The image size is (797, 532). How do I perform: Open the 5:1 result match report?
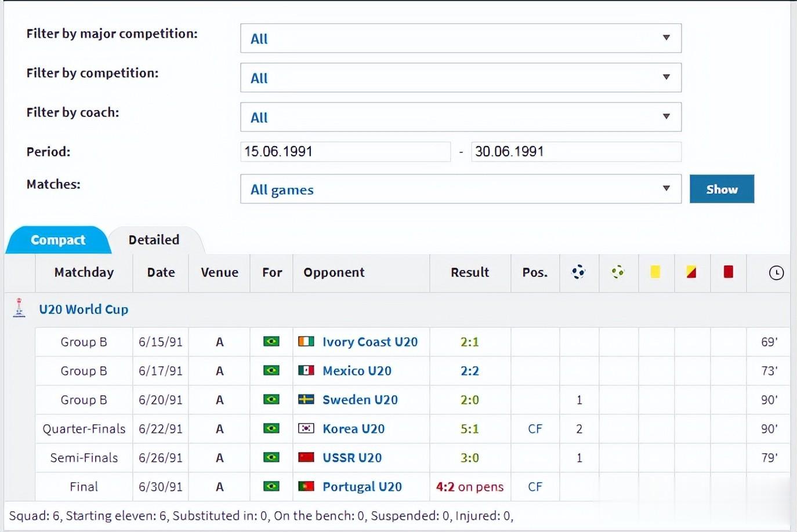tap(470, 429)
